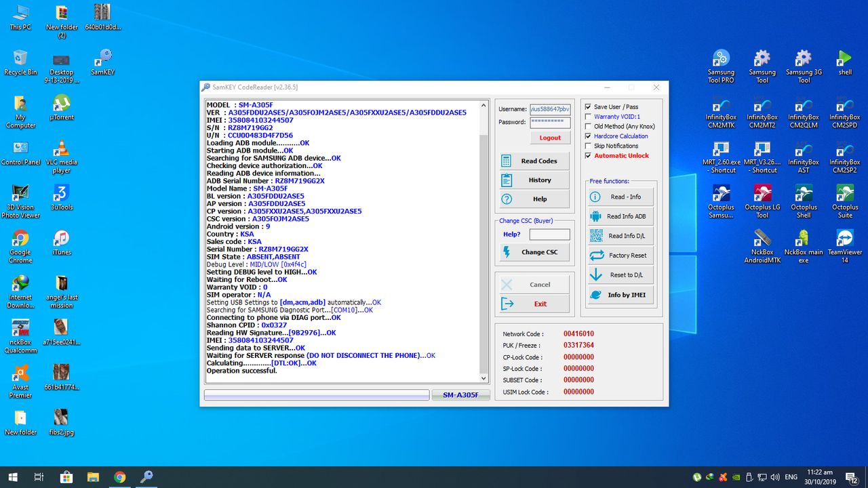
Task: Click PUK / Freeze value 03317364
Action: pyautogui.click(x=578, y=346)
